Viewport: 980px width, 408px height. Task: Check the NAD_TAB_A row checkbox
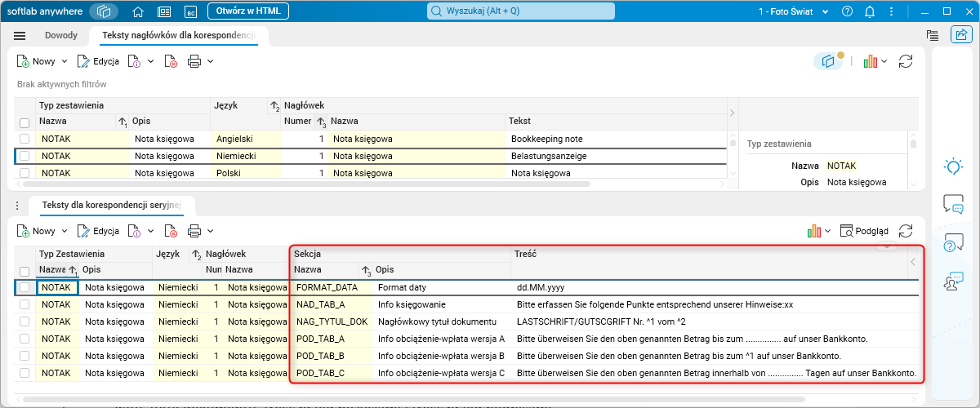coord(24,304)
